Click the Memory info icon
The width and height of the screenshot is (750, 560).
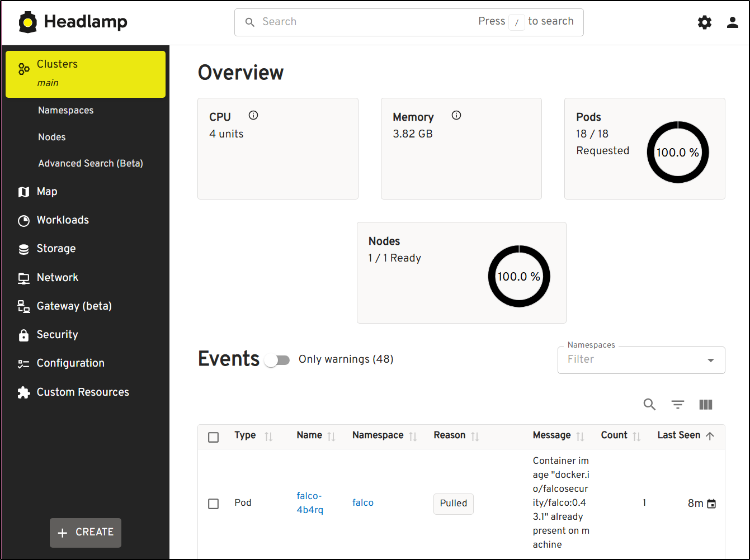[456, 116]
